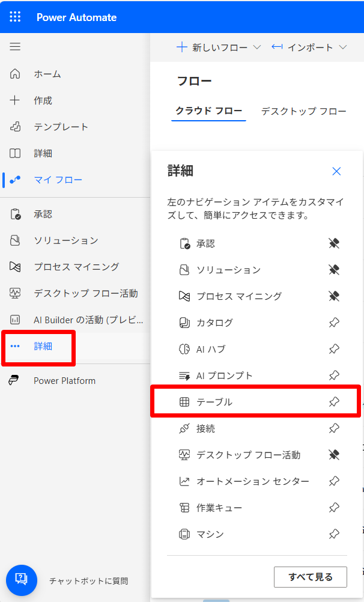
Task: Click the テンプレート icon in sidebar
Action: pos(15,127)
